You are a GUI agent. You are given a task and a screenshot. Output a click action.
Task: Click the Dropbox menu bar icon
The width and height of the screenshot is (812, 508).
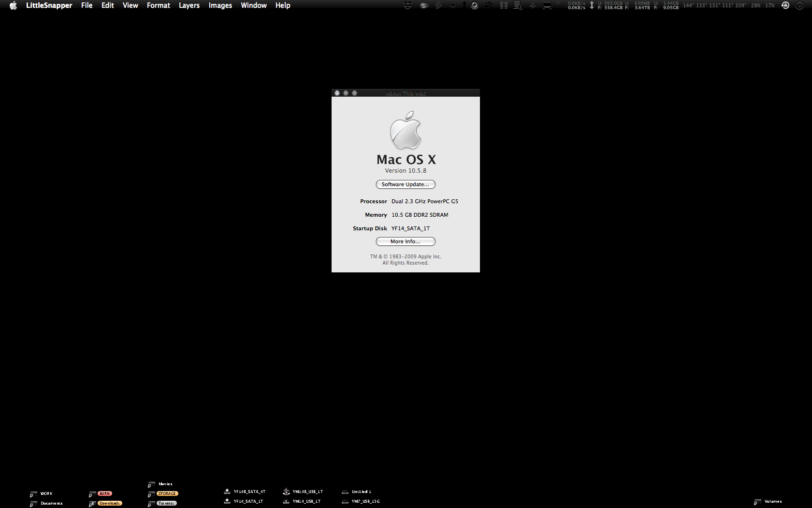coord(408,5)
